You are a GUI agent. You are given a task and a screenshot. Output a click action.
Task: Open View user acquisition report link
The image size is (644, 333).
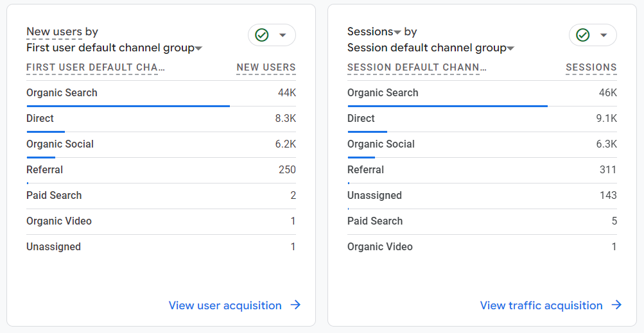[225, 305]
